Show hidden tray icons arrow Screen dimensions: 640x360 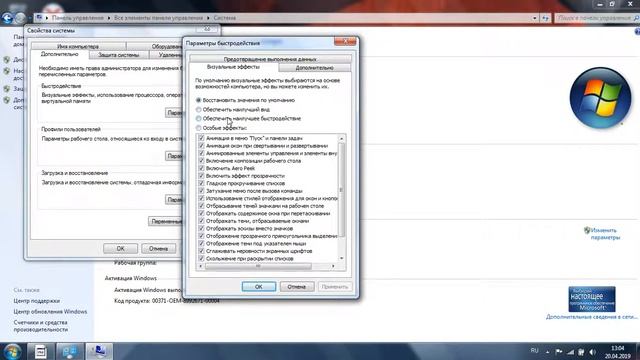[548, 352]
